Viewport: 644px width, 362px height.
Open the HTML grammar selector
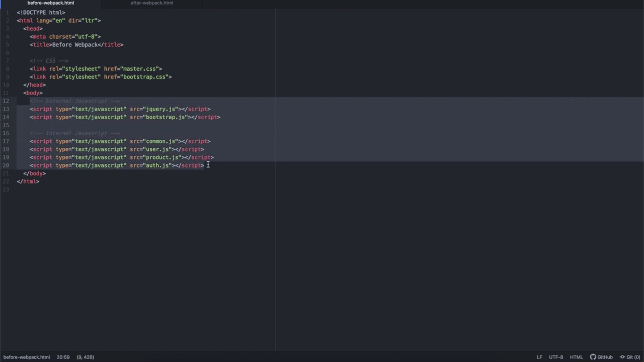[576, 357]
